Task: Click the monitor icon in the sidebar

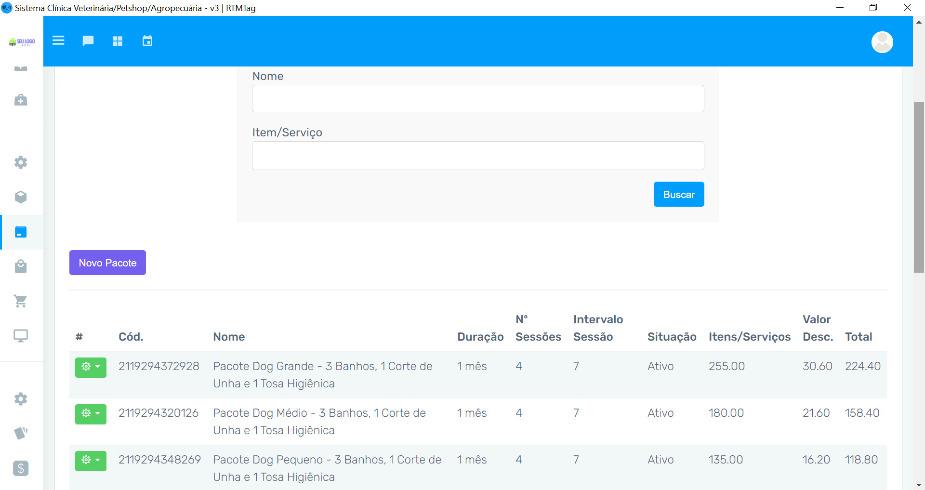Action: (x=21, y=336)
